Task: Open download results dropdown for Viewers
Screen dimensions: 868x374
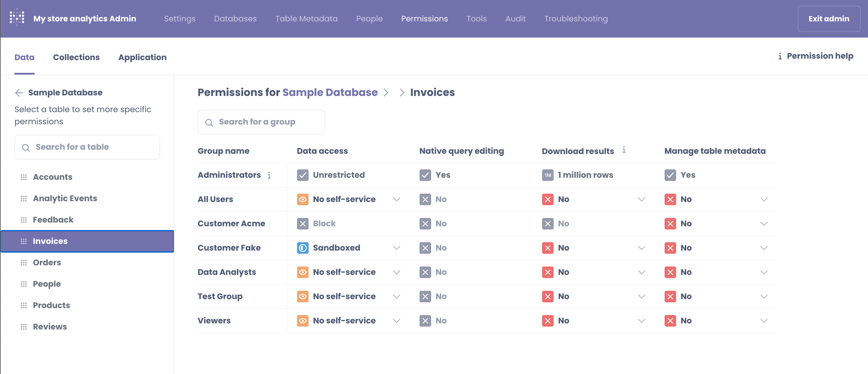Action: pyautogui.click(x=641, y=321)
